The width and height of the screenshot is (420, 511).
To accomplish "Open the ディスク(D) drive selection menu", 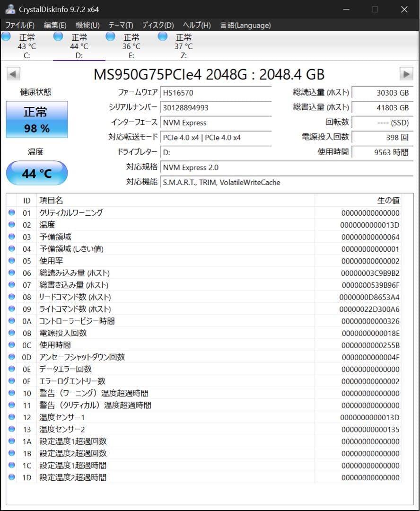I will point(158,26).
